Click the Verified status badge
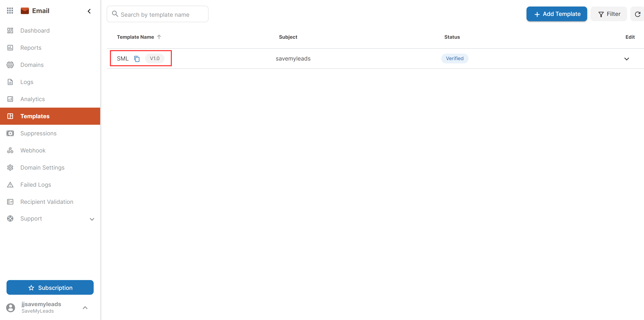The height and width of the screenshot is (320, 644). (455, 58)
